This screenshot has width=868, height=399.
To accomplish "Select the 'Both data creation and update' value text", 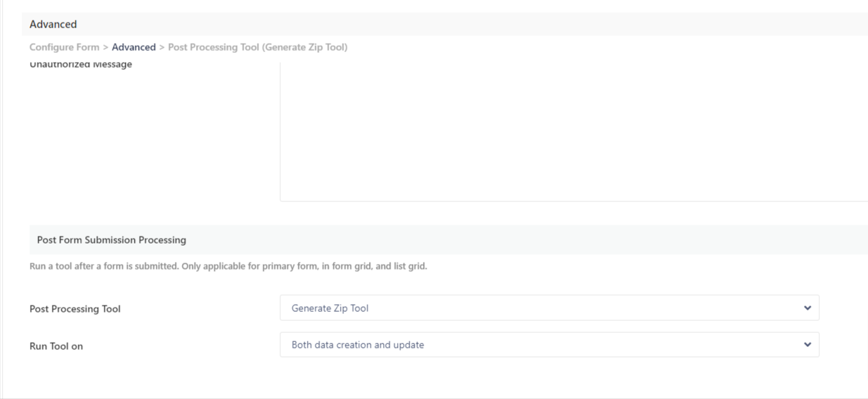I will point(358,345).
